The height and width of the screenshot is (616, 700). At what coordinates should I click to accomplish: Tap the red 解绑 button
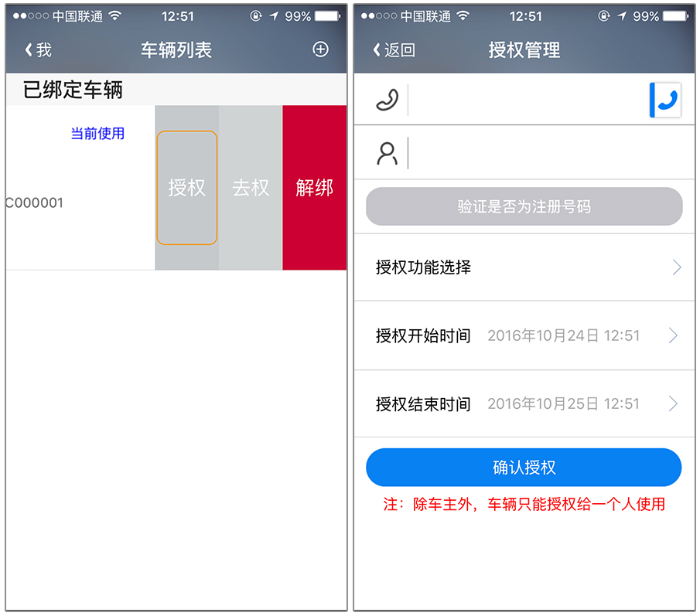(x=315, y=188)
